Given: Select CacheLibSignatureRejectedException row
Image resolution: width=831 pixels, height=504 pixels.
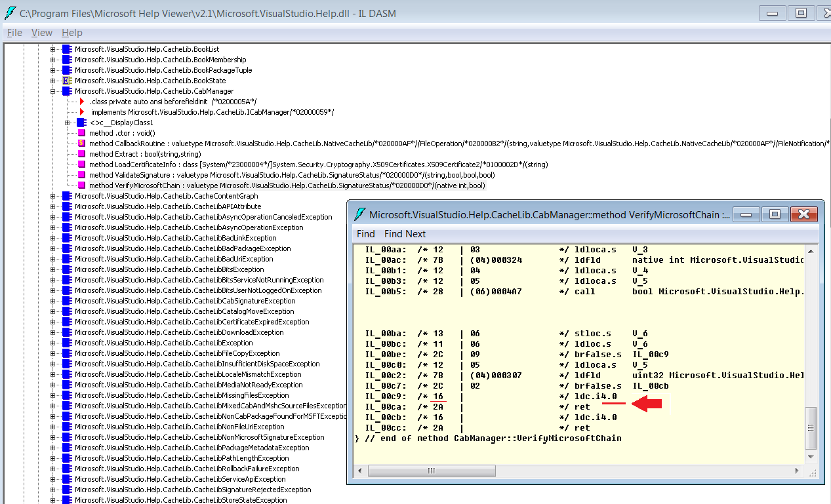Looking at the screenshot, I should 193,490.
